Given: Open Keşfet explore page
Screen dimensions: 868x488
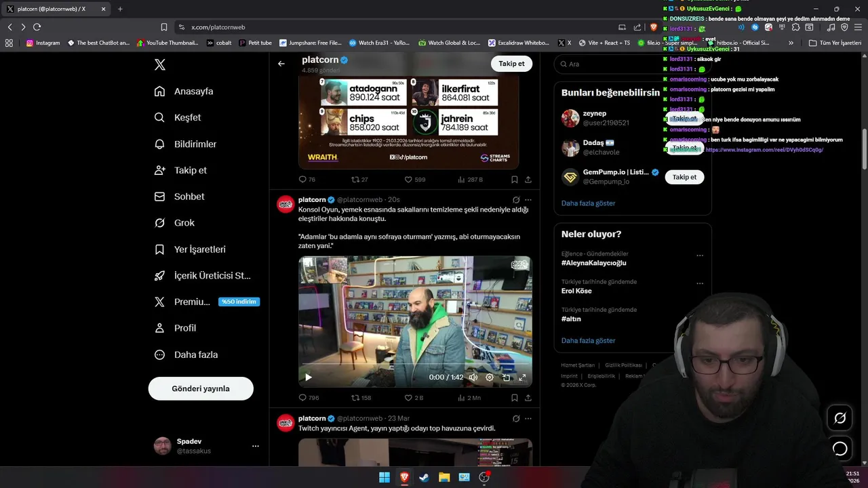Looking at the screenshot, I should 178,117.
